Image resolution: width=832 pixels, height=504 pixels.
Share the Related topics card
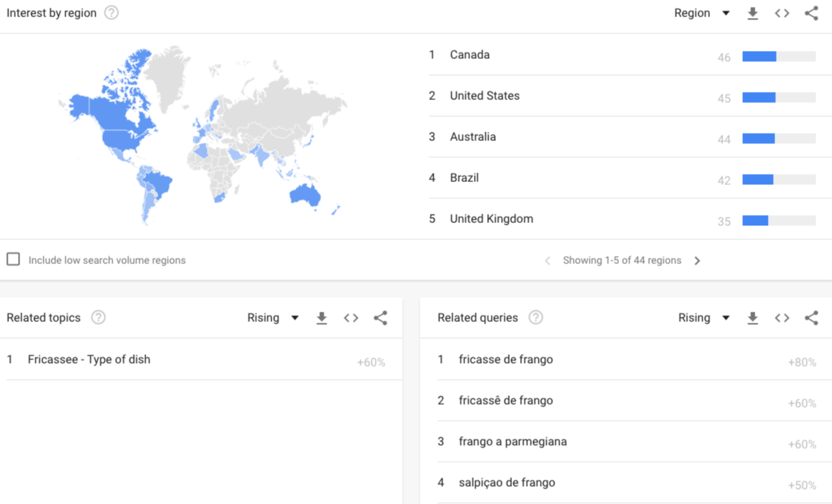(x=380, y=318)
